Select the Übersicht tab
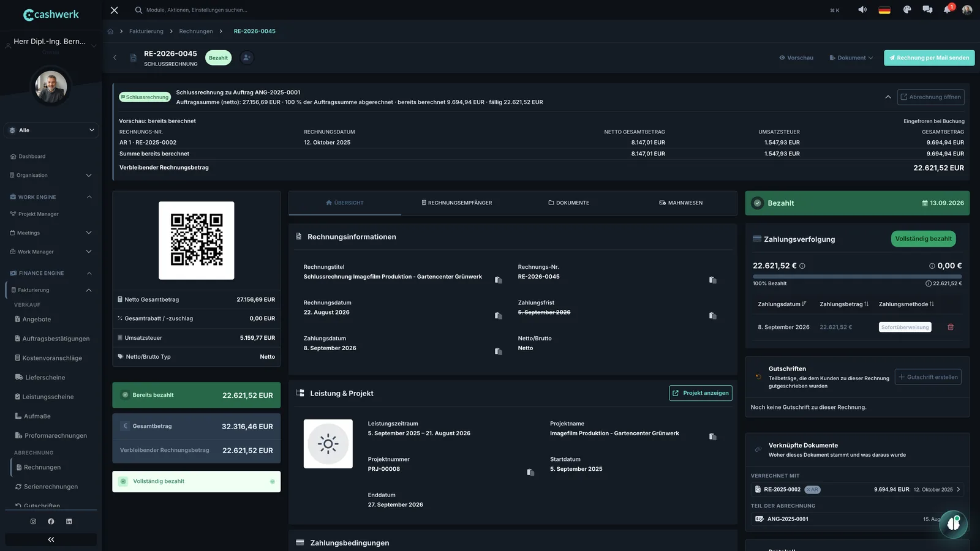980x551 pixels. 345,203
